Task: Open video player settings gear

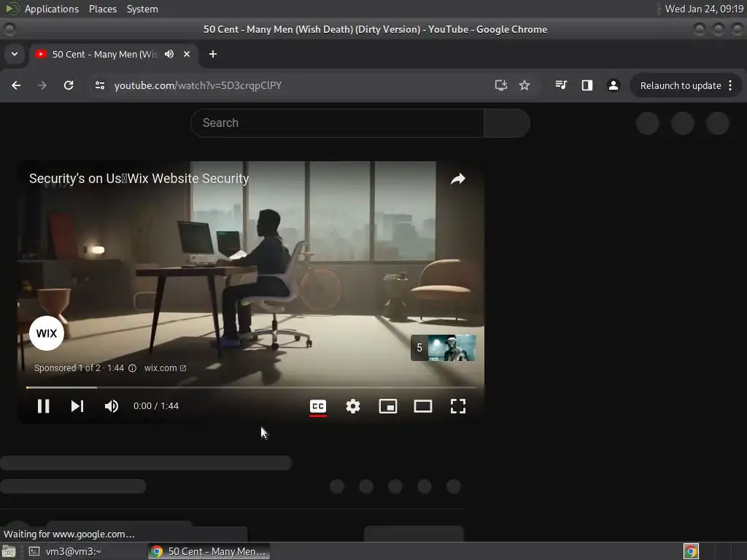Action: [x=353, y=406]
